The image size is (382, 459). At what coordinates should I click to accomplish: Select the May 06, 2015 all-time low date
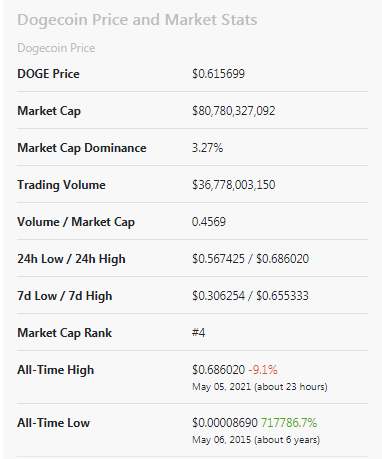221,440
